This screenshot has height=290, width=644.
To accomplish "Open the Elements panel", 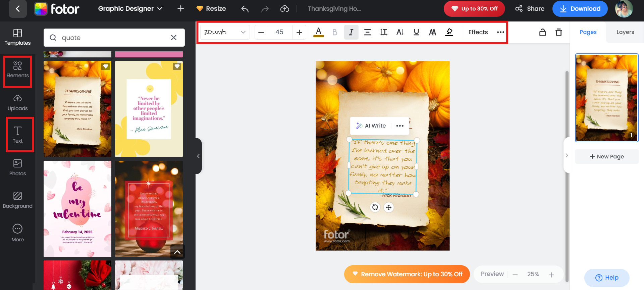I will point(17,70).
